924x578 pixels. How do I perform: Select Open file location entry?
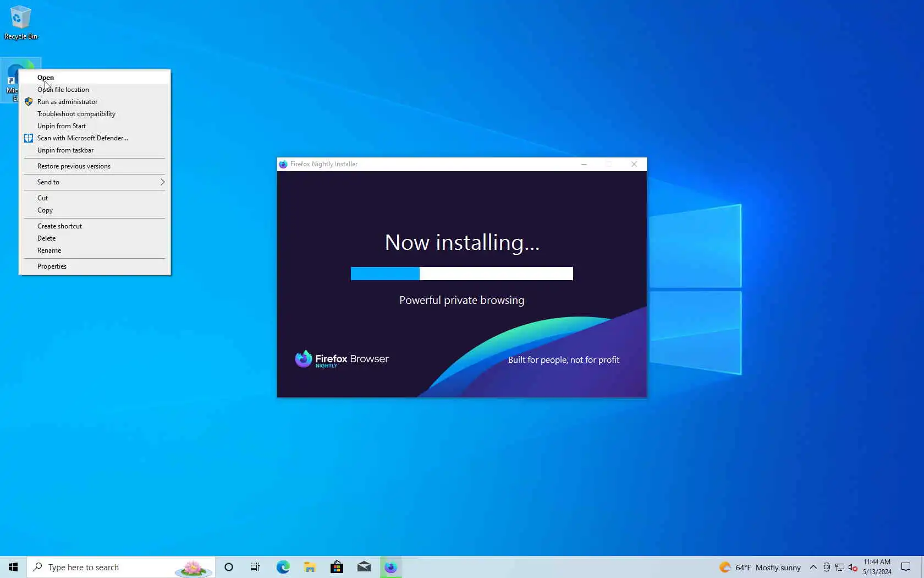coord(95,90)
